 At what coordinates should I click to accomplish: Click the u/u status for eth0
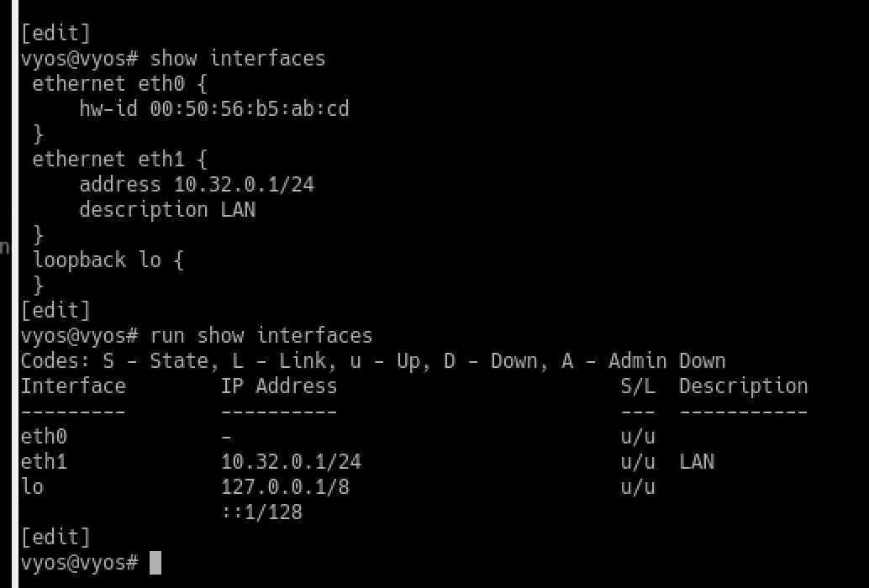point(638,437)
